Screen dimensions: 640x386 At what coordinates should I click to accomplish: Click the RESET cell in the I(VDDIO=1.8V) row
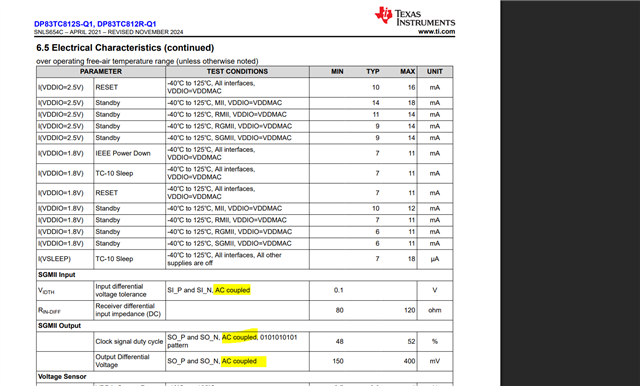tap(129, 193)
